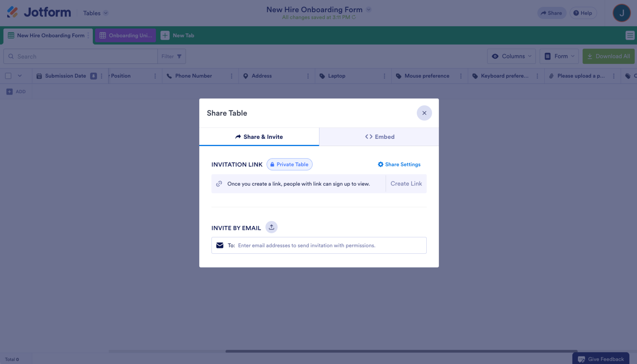Click the envelope icon in the invite field

[x=220, y=245]
